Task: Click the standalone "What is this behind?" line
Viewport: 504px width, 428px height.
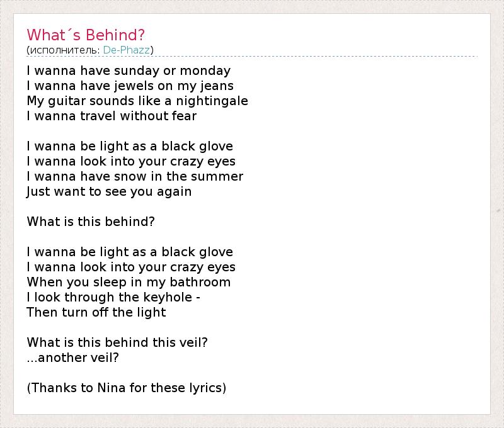Action: pyautogui.click(x=91, y=222)
